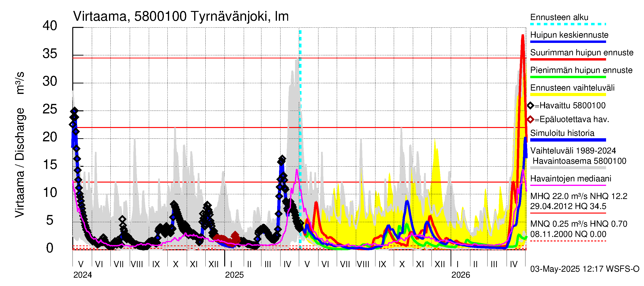Click the y-axis unit 'm³/s'

[20, 83]
